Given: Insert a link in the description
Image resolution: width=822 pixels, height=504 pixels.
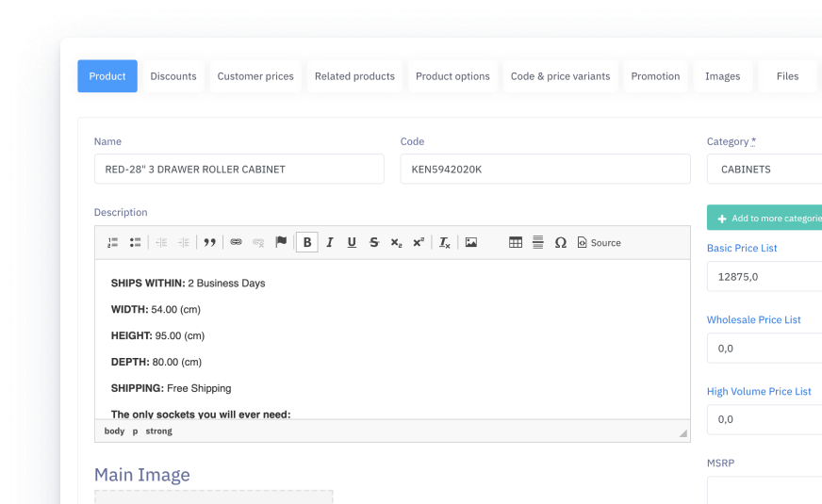Looking at the screenshot, I should click(236, 242).
